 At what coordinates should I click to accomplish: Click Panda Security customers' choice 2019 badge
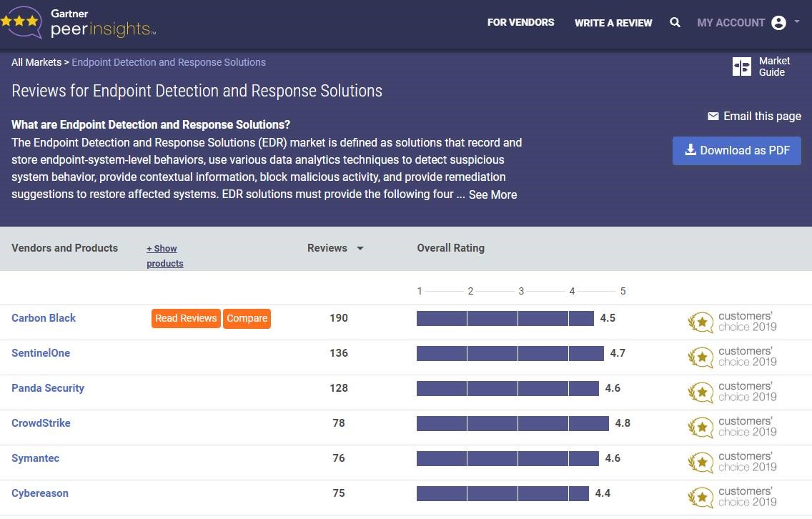pos(732,392)
